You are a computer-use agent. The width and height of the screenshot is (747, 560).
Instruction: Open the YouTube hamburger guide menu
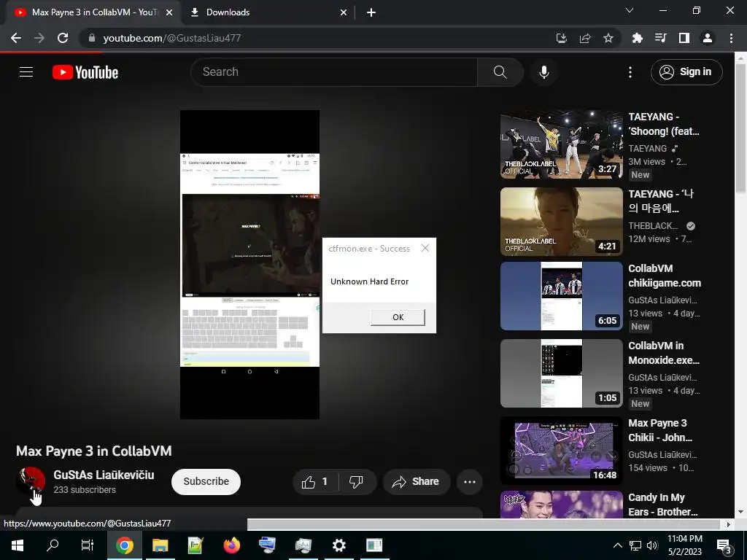(x=26, y=72)
